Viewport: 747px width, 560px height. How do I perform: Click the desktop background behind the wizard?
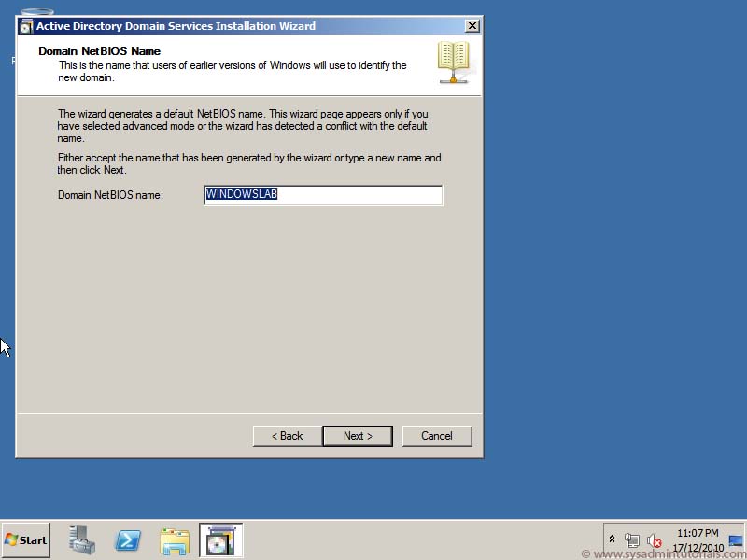point(607,280)
